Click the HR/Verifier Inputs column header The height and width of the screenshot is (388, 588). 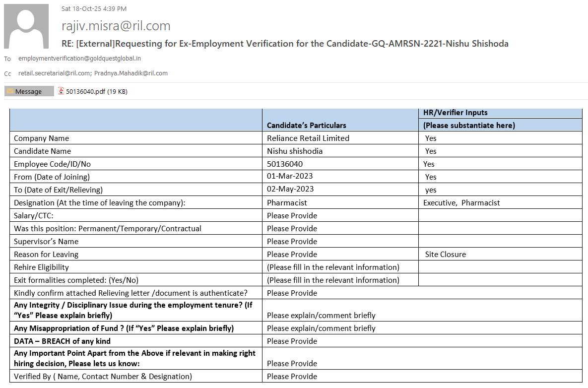[x=455, y=113]
